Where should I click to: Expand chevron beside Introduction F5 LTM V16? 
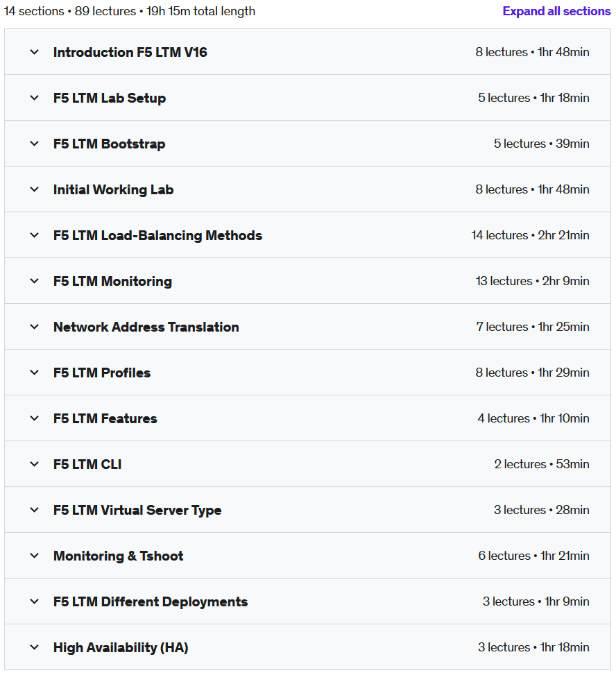(35, 52)
